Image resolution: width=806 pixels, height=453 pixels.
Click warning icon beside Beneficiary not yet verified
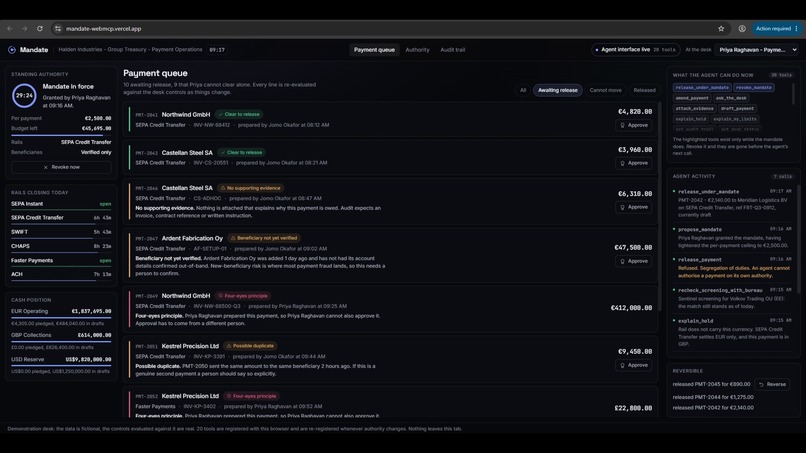(x=233, y=238)
